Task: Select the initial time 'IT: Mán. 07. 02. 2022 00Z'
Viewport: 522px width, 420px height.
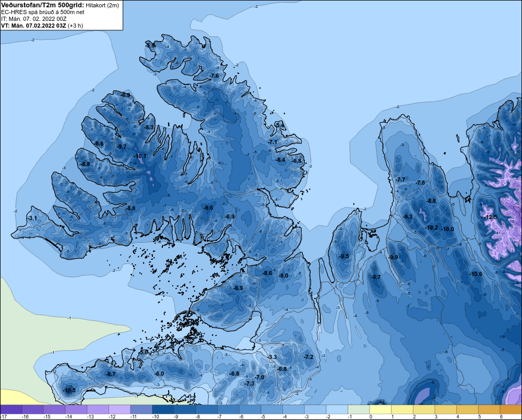Action: point(33,19)
